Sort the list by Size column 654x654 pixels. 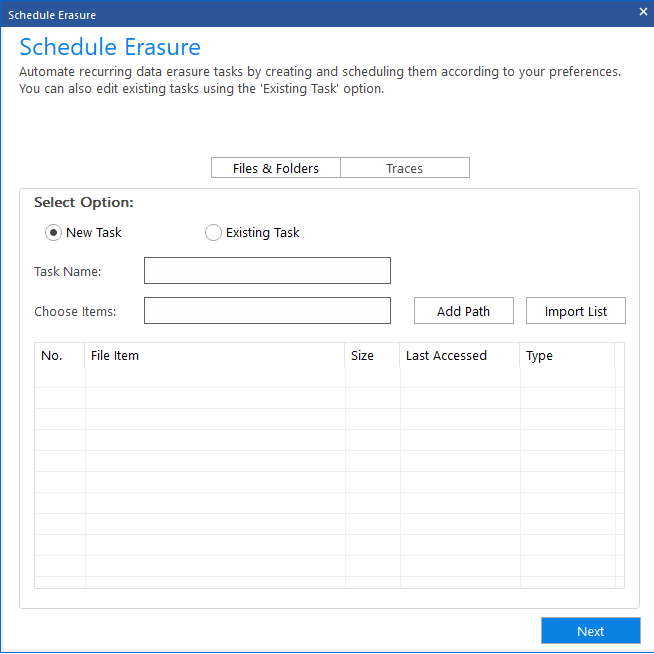(x=372, y=355)
